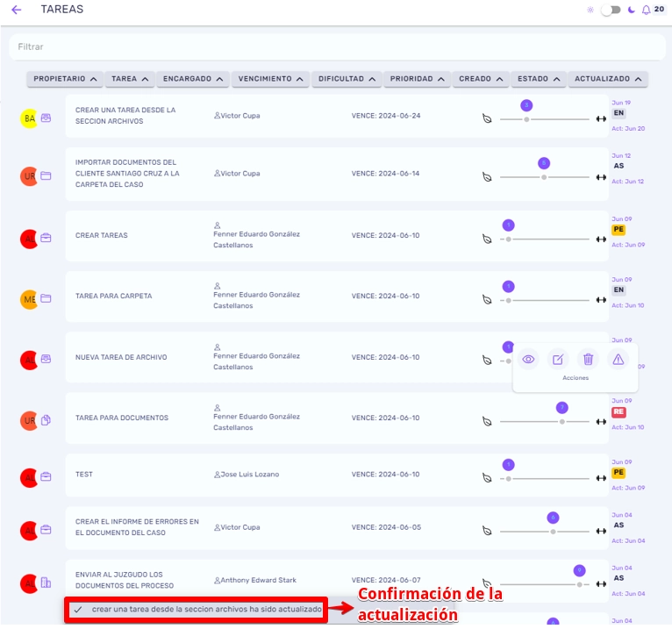Click PE status badge on CREAR TAREAS row

click(618, 229)
